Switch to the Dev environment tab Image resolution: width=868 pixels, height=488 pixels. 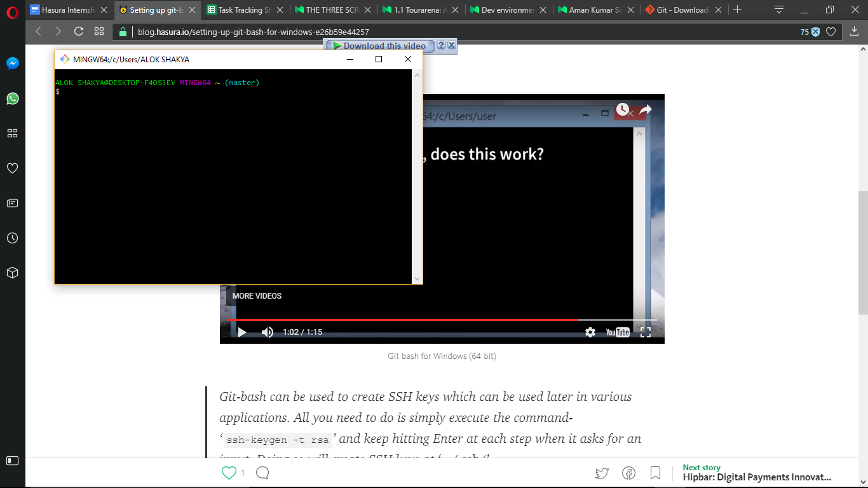[508, 10]
